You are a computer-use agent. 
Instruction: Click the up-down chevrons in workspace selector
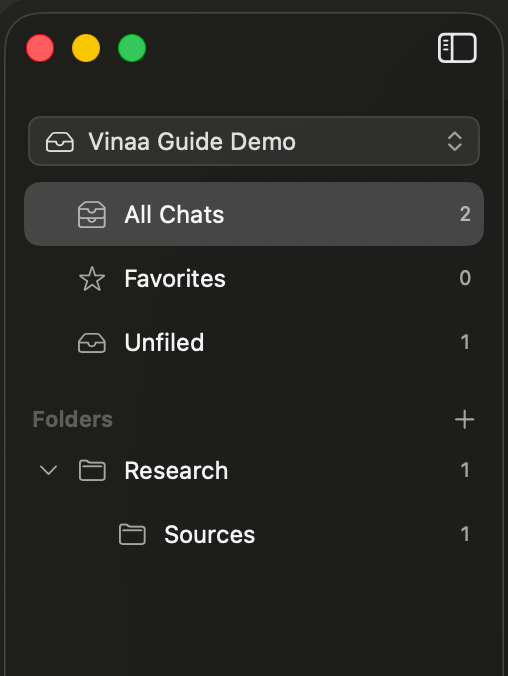[455, 141]
